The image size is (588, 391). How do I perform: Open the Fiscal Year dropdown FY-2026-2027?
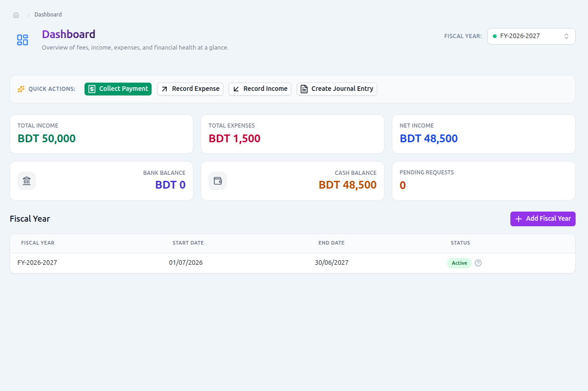point(531,36)
